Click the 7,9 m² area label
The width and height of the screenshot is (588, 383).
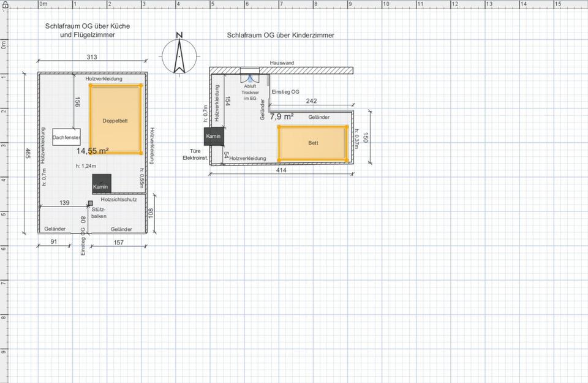[282, 116]
